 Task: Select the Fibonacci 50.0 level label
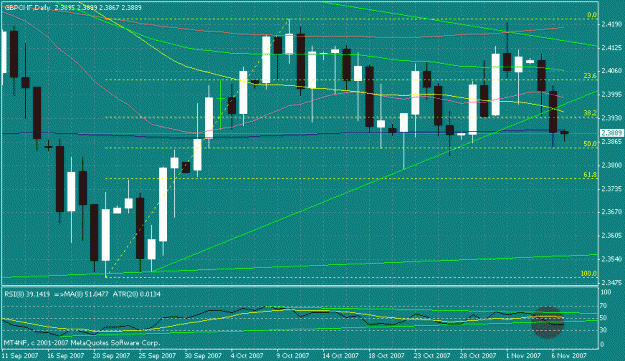pyautogui.click(x=590, y=144)
